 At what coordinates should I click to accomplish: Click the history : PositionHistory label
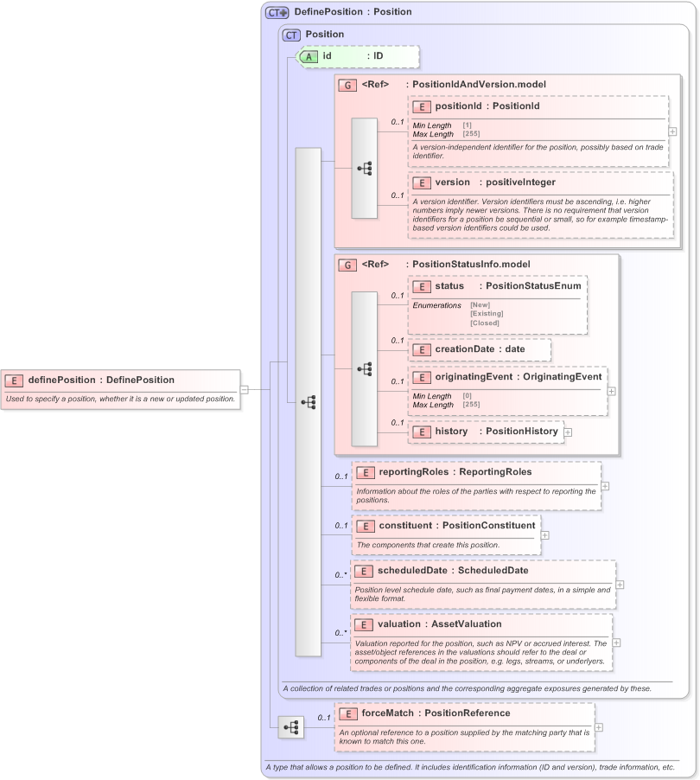coord(497,432)
